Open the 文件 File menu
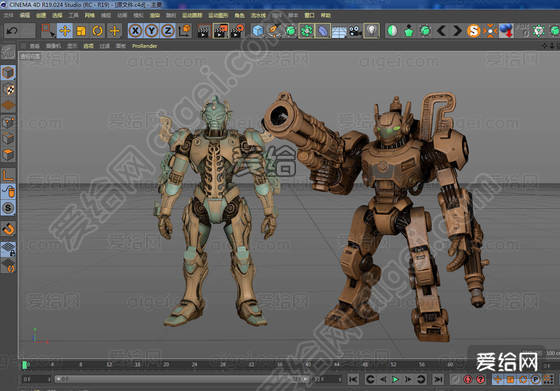The width and height of the screenshot is (560, 391). (x=8, y=15)
